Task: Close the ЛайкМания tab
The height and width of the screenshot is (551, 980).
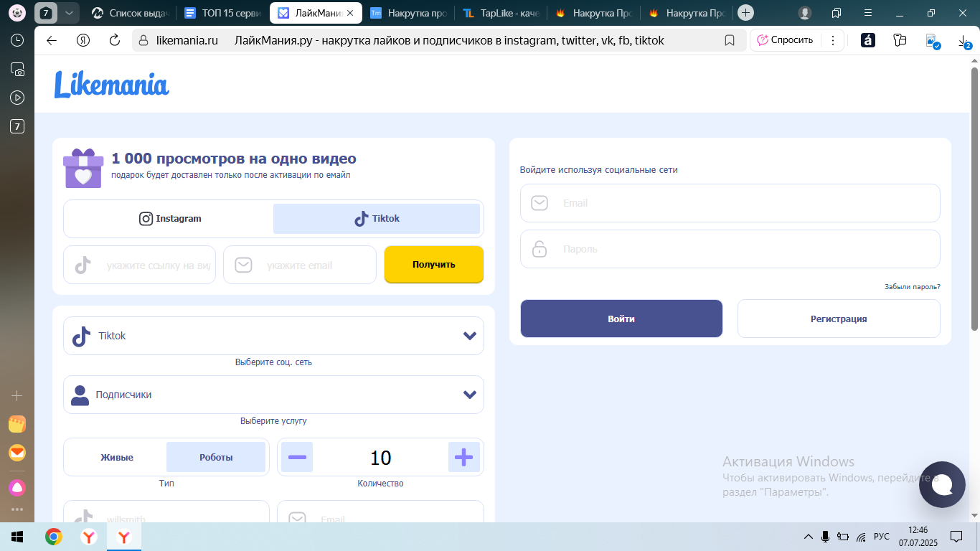Action: tap(349, 13)
